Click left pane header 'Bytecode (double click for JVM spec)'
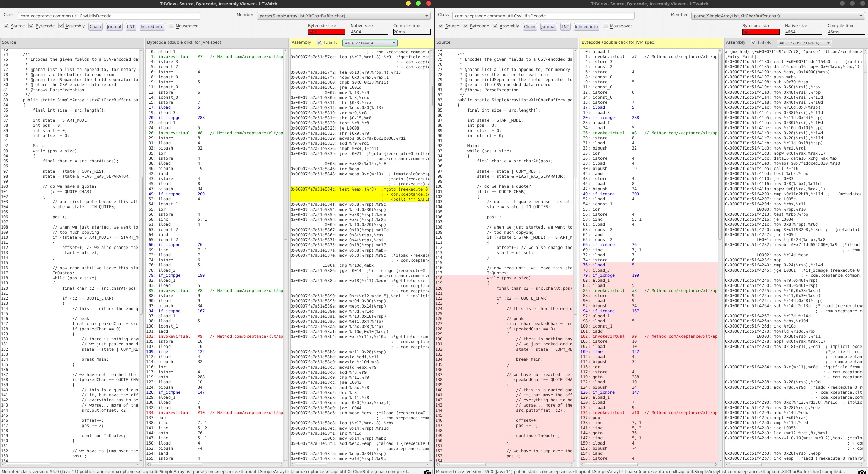Screen dimensions: 868x474 coord(184,42)
